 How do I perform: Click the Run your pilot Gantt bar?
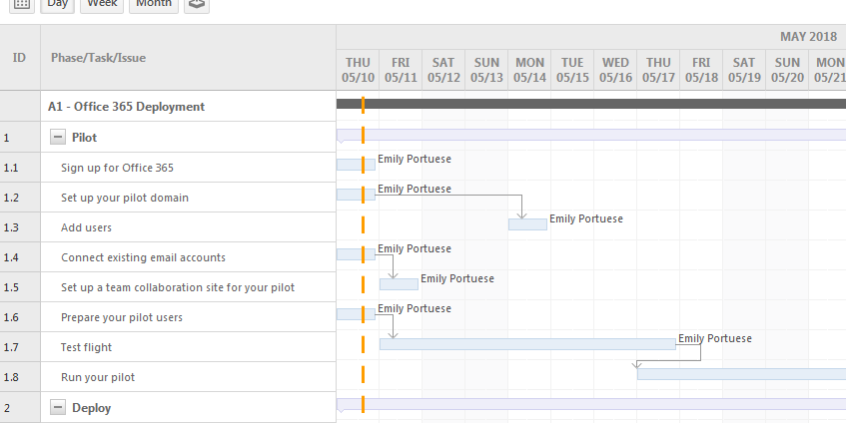740,374
